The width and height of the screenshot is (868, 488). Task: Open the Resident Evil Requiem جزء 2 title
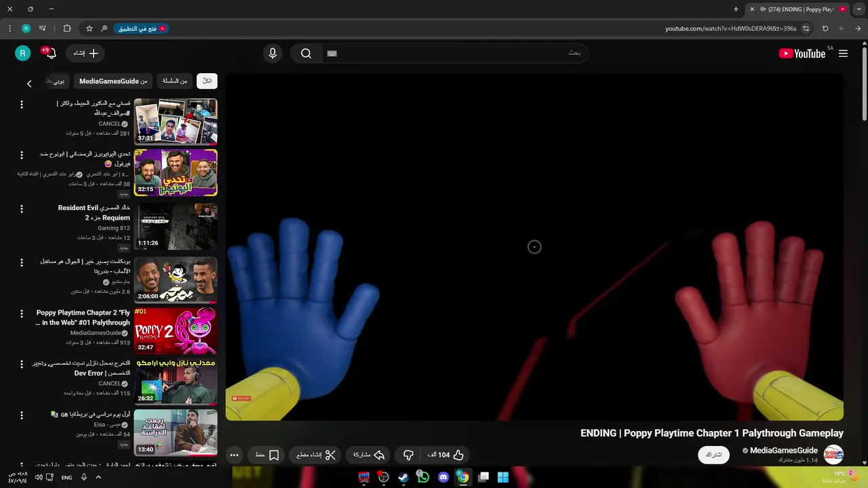[94, 213]
